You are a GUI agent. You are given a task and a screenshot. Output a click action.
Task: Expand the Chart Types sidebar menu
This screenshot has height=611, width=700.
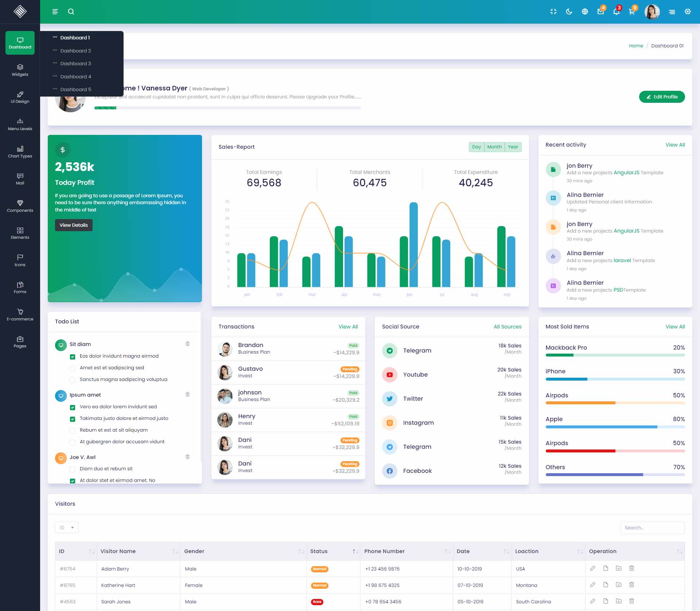point(20,152)
